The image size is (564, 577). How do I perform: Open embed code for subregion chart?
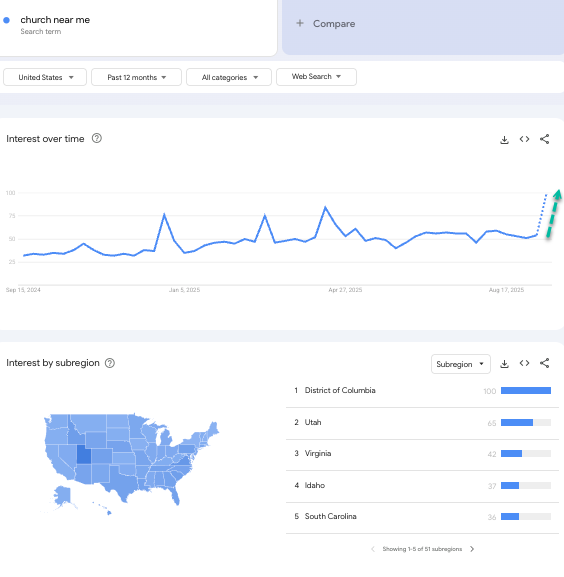click(x=524, y=363)
